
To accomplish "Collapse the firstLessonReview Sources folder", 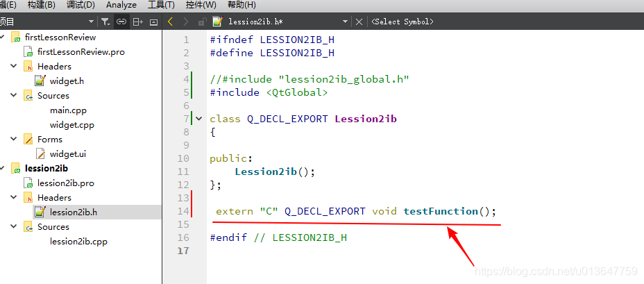I will [x=14, y=95].
